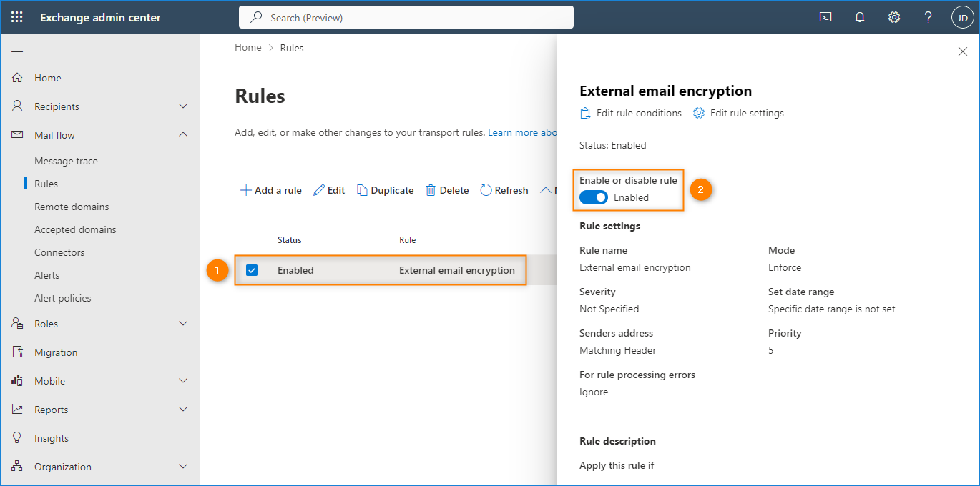980x486 pixels.
Task: Open the Cloud Shell terminal icon
Action: [825, 17]
